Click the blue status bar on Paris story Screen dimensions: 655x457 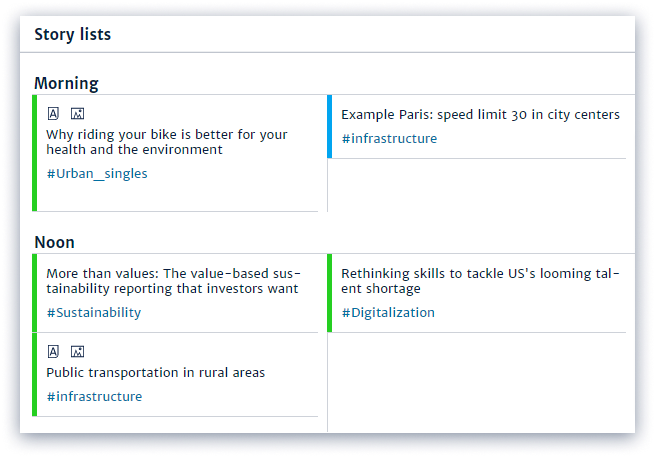coord(329,126)
